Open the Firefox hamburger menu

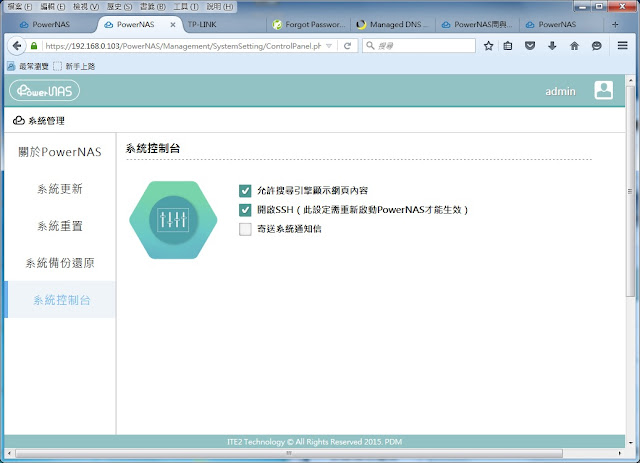click(622, 45)
